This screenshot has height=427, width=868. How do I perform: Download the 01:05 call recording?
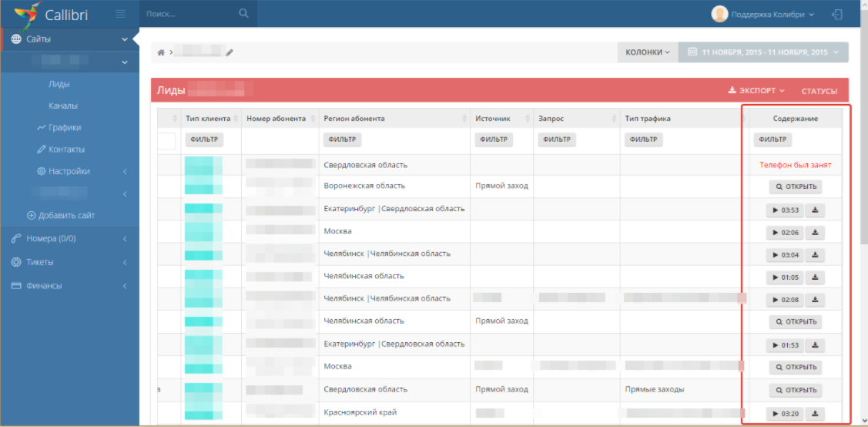coord(815,277)
